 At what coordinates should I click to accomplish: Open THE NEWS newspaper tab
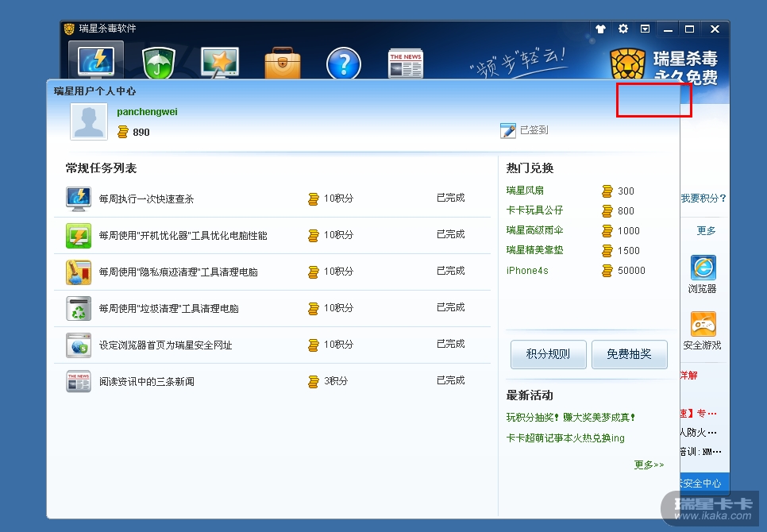[x=406, y=63]
